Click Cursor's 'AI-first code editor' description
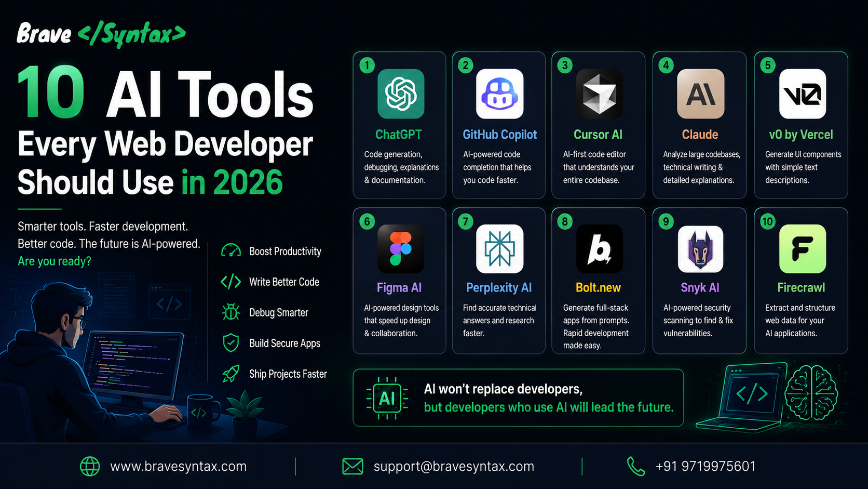Image resolution: width=868 pixels, height=489 pixels. tap(599, 167)
